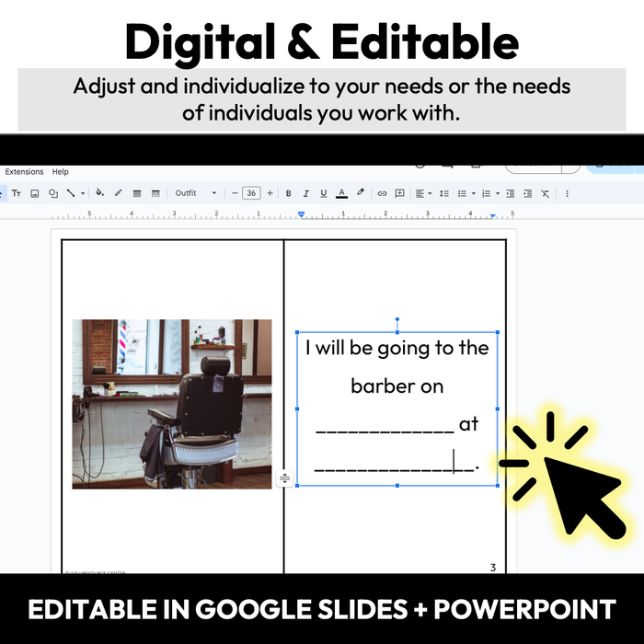
Task: Click the Border dash icon
Action: (155, 193)
